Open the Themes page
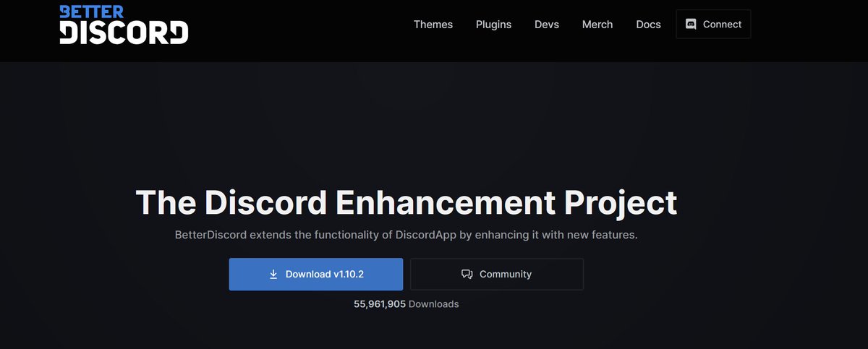This screenshot has height=349, width=868. click(433, 25)
